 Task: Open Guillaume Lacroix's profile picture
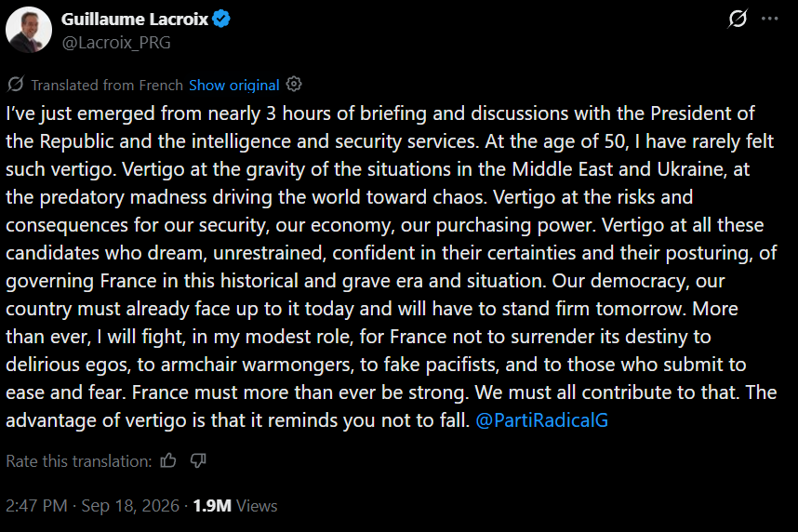pyautogui.click(x=29, y=30)
